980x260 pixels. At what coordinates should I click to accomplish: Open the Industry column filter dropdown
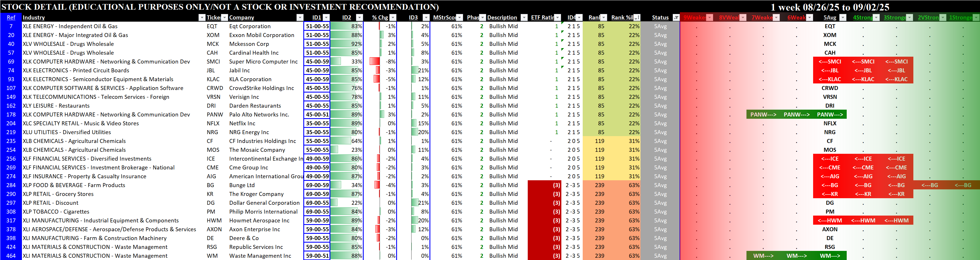pyautogui.click(x=202, y=17)
